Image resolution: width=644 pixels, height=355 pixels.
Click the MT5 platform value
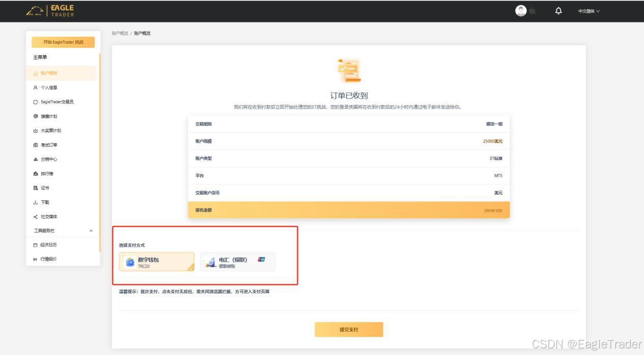(x=498, y=175)
